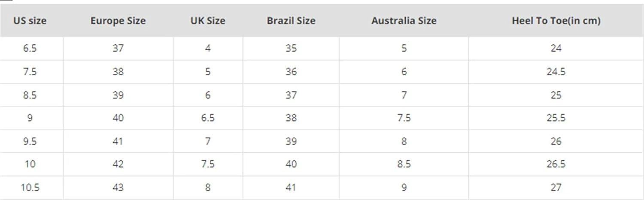The height and width of the screenshot is (200, 644).
Task: Click US size 6.5 cell
Action: click(30, 48)
